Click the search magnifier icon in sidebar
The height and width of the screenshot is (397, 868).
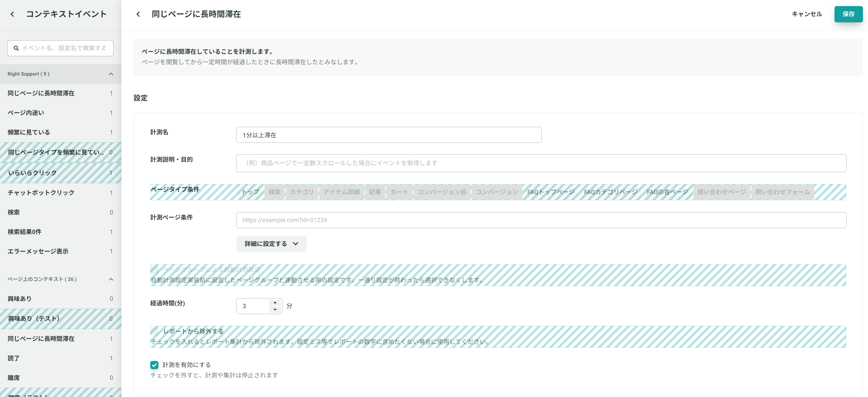pos(16,48)
